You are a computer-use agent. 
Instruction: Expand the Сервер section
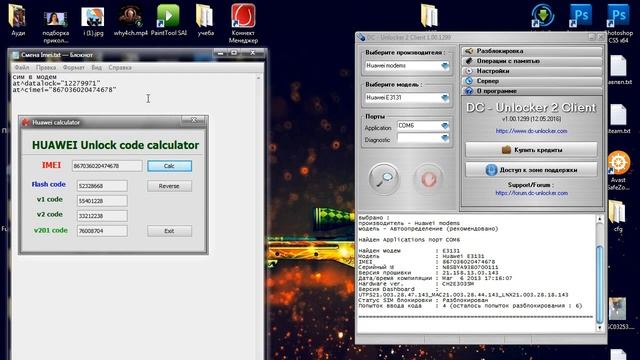tap(532, 81)
